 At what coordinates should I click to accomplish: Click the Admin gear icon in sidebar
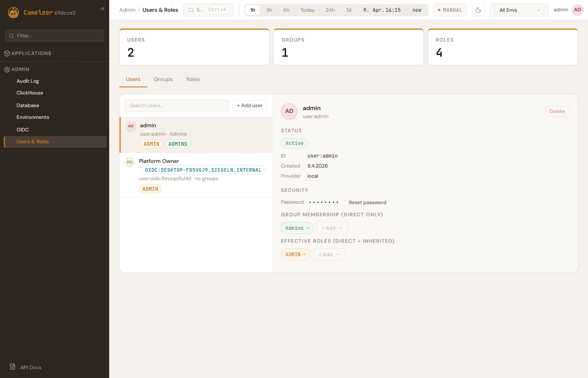(x=7, y=70)
